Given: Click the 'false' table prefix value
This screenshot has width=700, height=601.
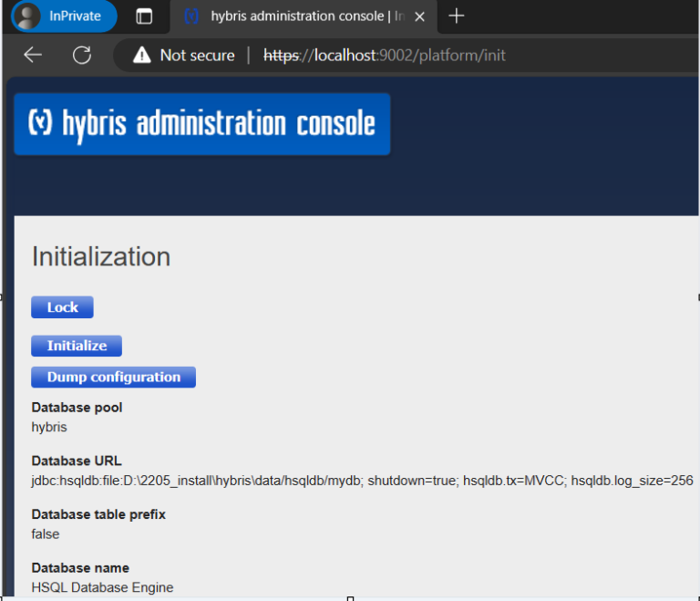Looking at the screenshot, I should [45, 534].
